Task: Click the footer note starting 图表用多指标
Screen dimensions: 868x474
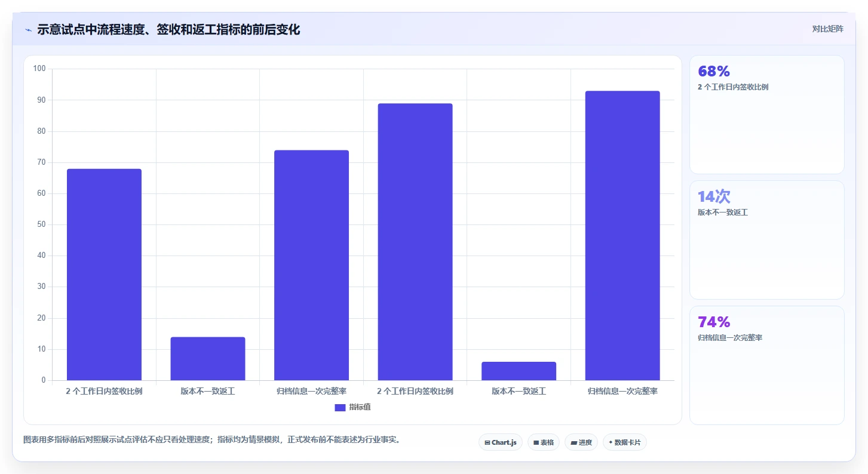Action: [211, 440]
